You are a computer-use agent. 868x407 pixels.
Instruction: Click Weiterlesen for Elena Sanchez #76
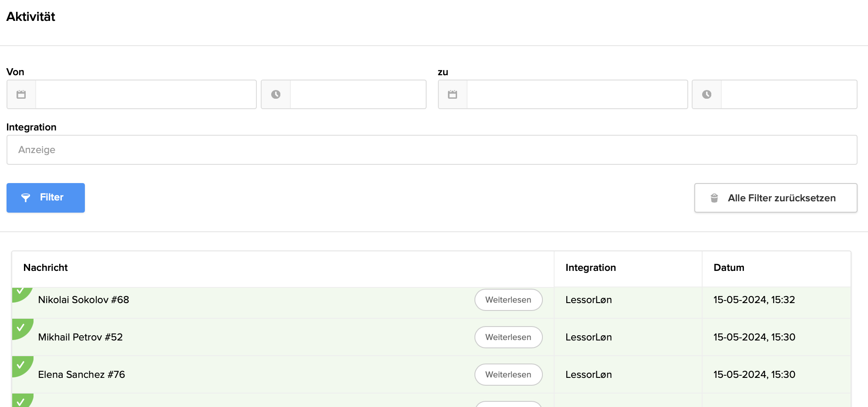(x=508, y=375)
